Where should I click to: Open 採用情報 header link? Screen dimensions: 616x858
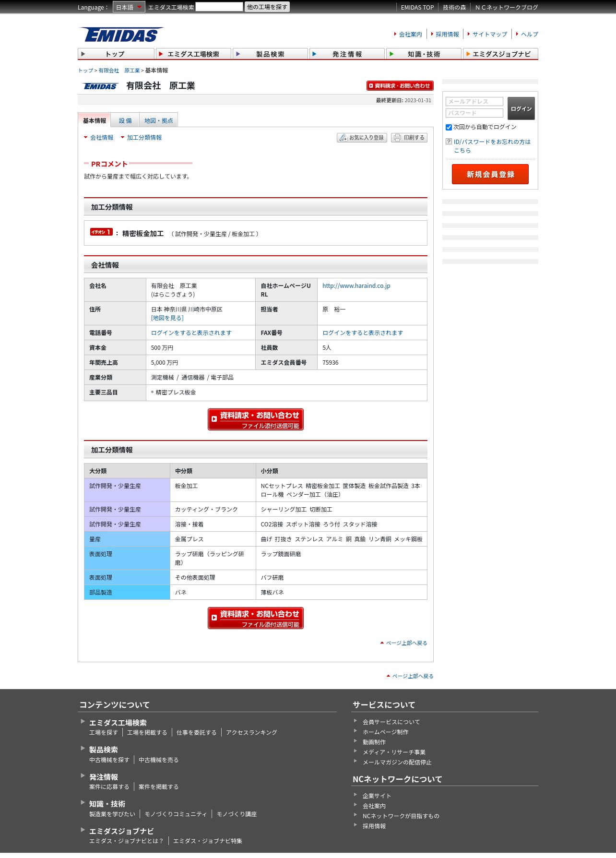pyautogui.click(x=447, y=34)
